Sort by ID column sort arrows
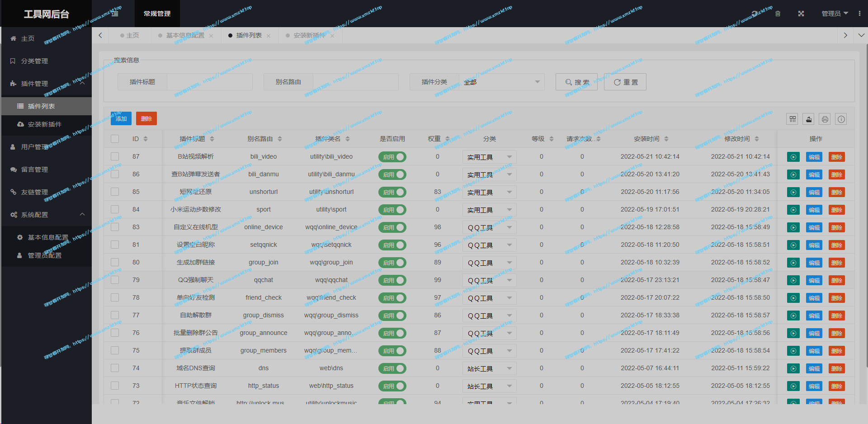Screen dimensions: 868x424 click(146, 139)
